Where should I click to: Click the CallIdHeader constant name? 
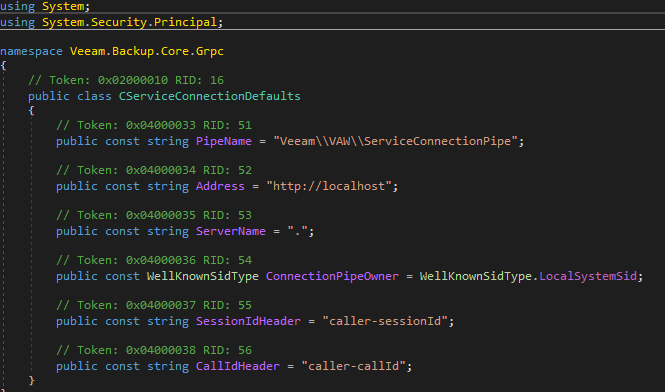238,366
